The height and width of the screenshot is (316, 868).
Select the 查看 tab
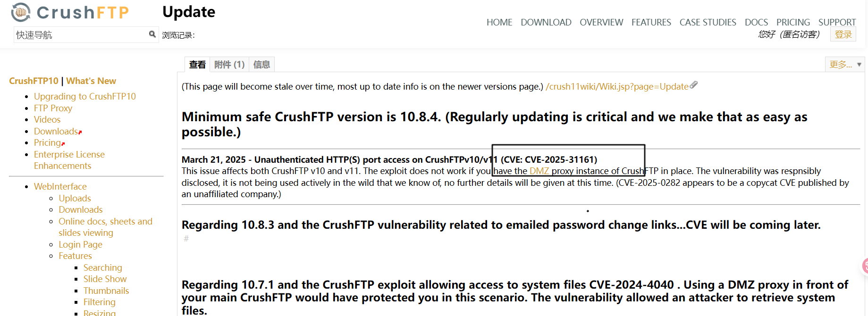(x=197, y=65)
